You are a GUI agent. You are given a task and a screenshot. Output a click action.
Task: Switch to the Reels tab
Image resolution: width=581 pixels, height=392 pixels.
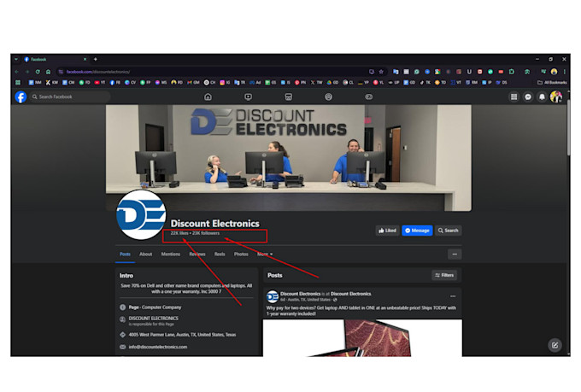tap(220, 255)
